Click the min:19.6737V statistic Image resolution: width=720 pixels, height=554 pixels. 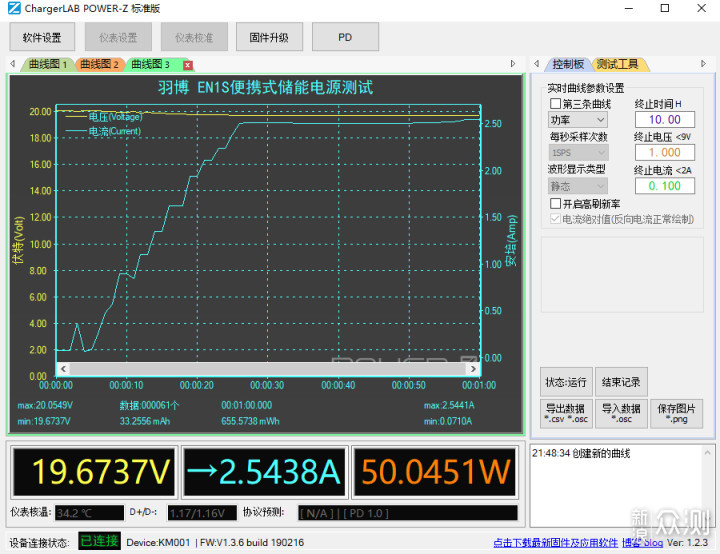pos(44,421)
